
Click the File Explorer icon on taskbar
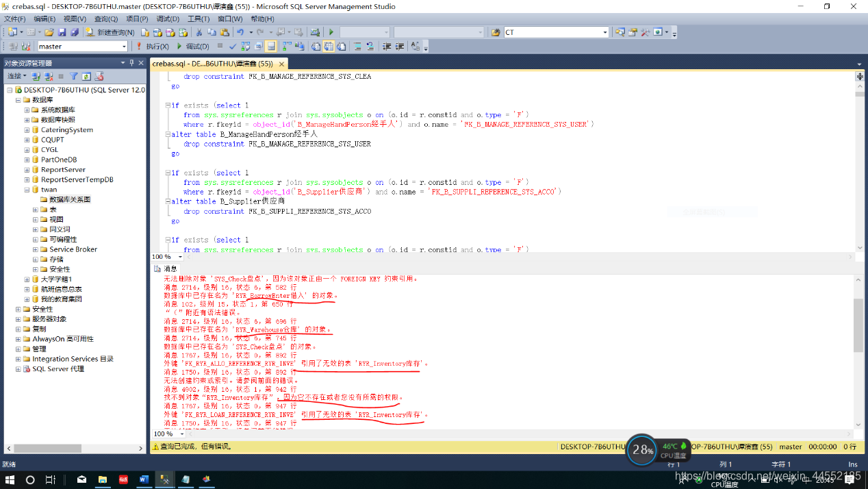[102, 479]
